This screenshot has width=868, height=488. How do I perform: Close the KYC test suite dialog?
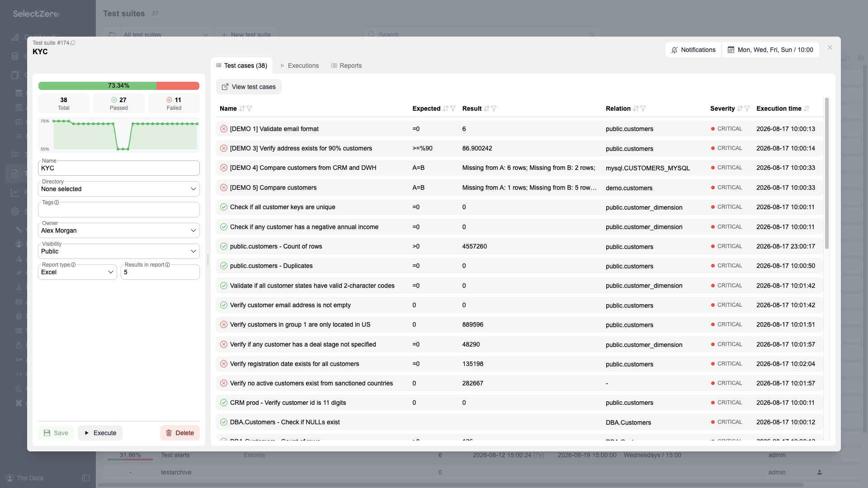830,47
